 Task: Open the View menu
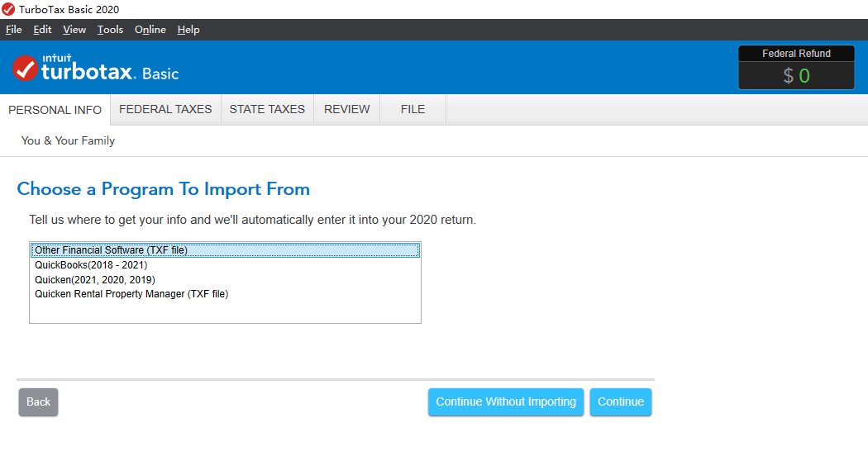coord(74,30)
